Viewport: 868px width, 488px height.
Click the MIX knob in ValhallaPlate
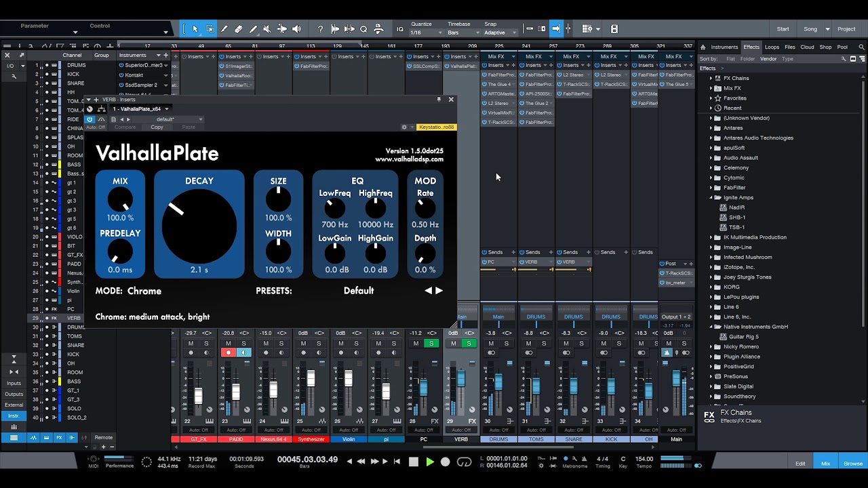120,200
